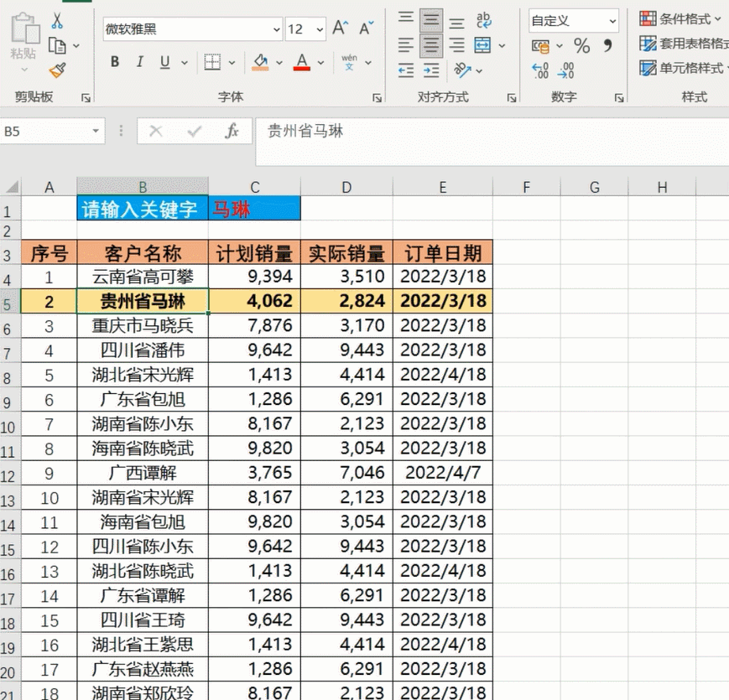The width and height of the screenshot is (729, 700).
Task: Align text right
Action: 456,45
